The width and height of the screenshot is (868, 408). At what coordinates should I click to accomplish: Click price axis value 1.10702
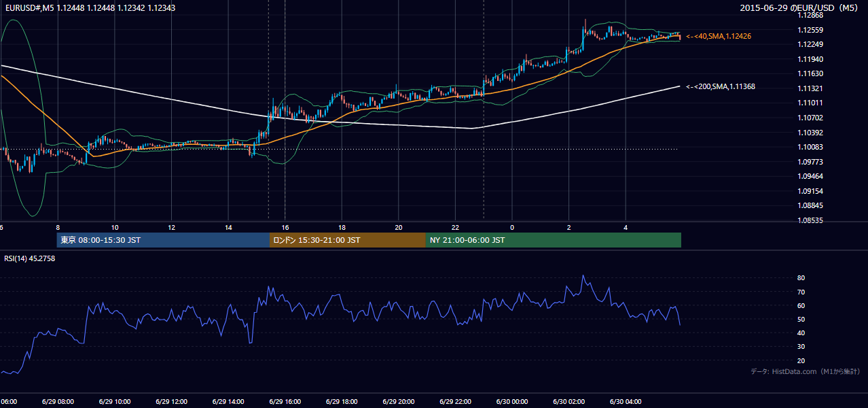[810, 118]
